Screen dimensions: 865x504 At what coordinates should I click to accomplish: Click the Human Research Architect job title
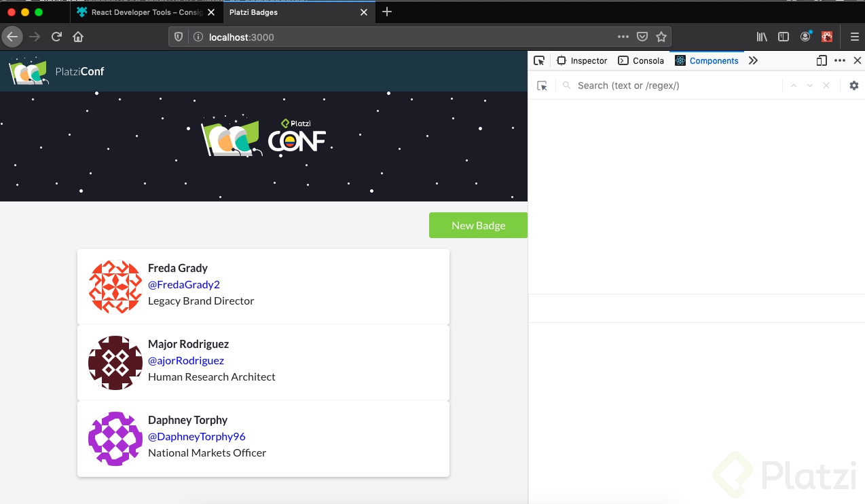pyautogui.click(x=212, y=376)
